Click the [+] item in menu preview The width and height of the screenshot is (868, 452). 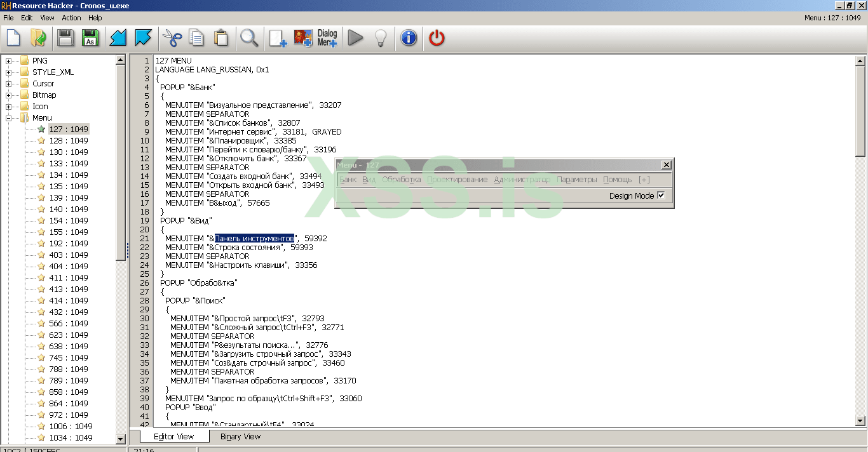click(644, 180)
